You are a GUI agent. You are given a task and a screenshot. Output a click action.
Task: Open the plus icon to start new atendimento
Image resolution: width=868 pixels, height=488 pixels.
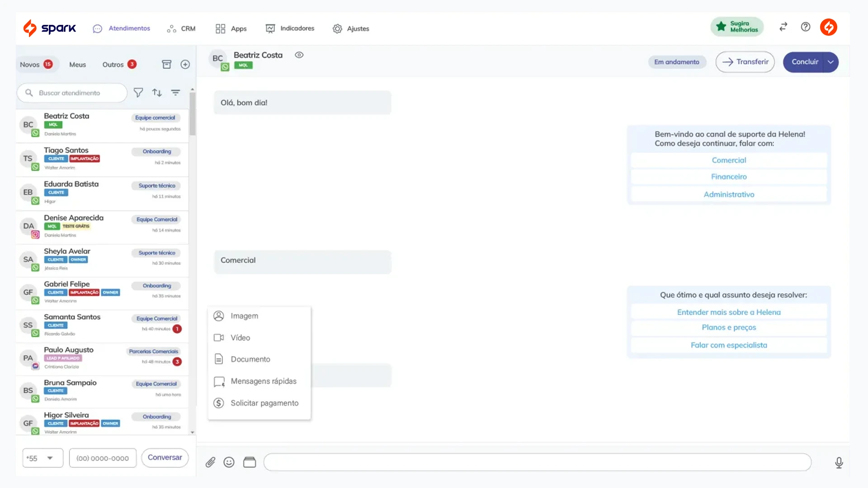[185, 64]
